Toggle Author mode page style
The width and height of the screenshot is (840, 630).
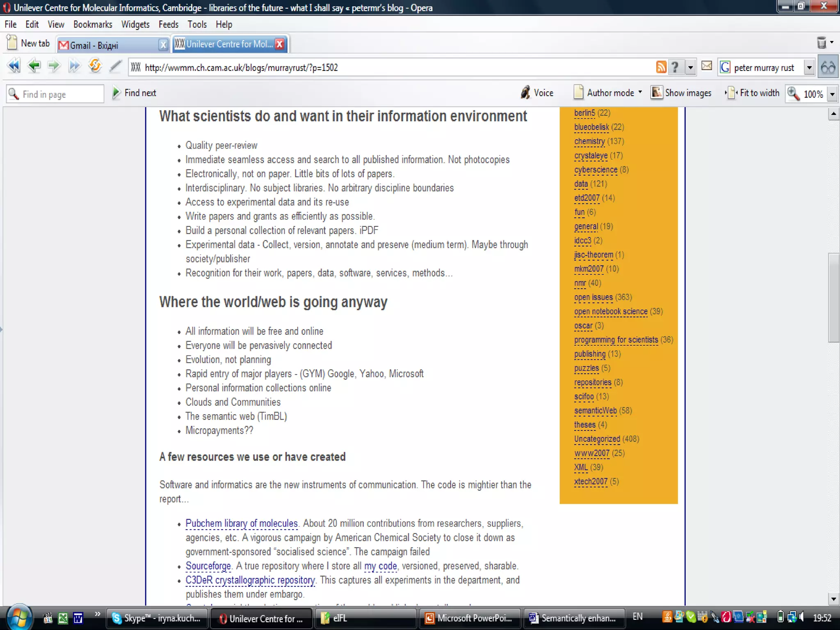tap(607, 93)
